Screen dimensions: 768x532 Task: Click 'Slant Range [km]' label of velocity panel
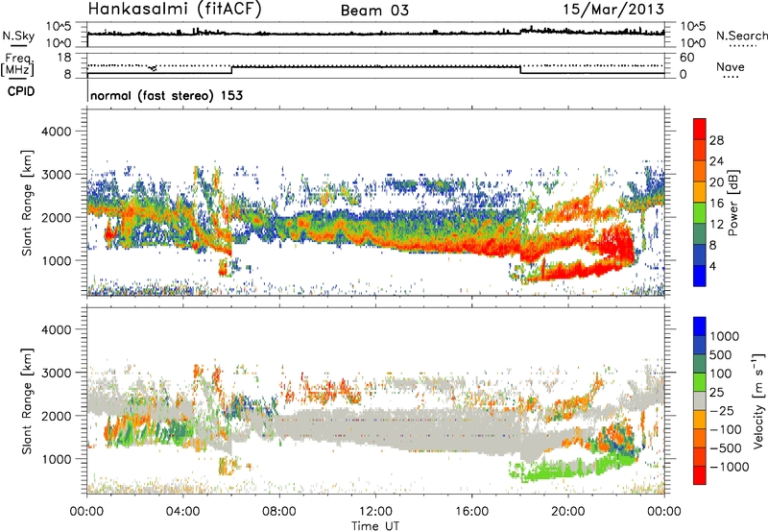point(27,401)
